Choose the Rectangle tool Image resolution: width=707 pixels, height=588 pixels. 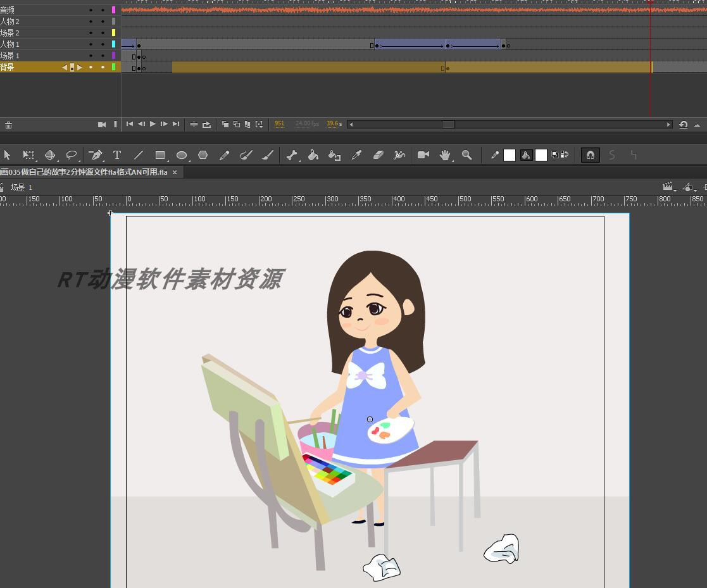tap(160, 155)
